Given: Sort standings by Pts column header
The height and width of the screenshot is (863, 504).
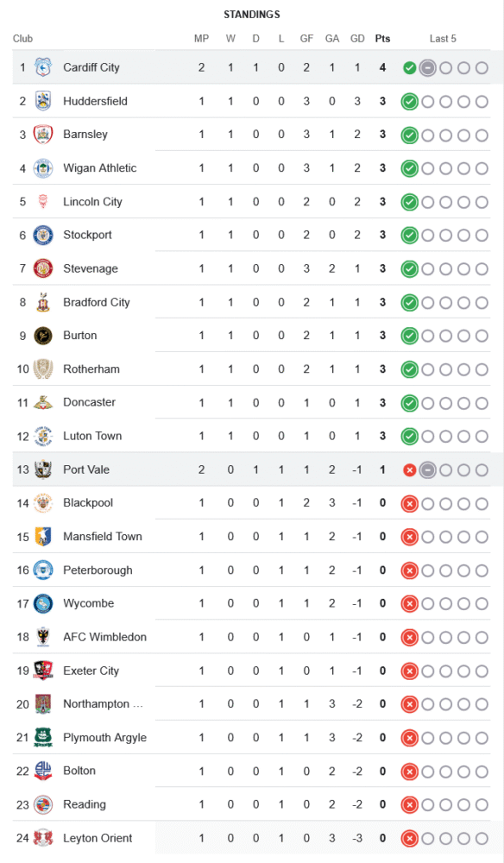Looking at the screenshot, I should [x=382, y=39].
